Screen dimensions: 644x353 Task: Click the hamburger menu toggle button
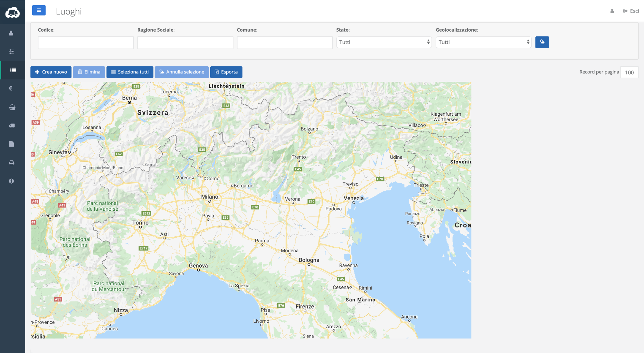click(39, 10)
